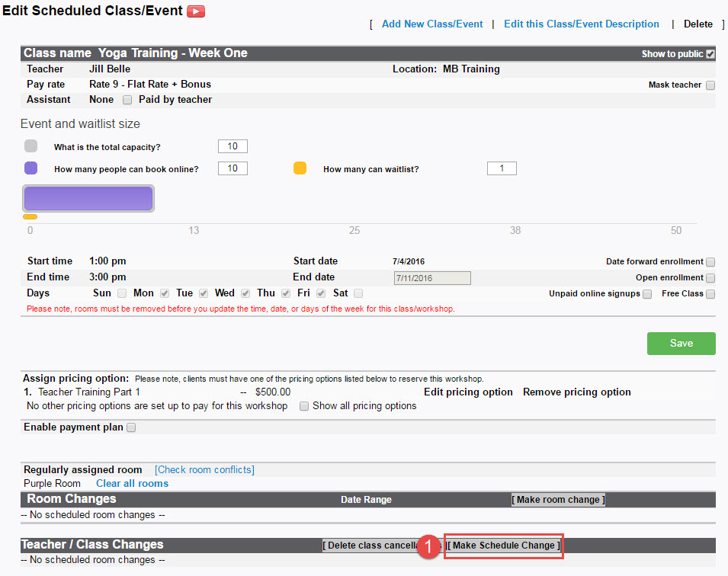Uncheck the Wed day checkbox

click(x=245, y=293)
